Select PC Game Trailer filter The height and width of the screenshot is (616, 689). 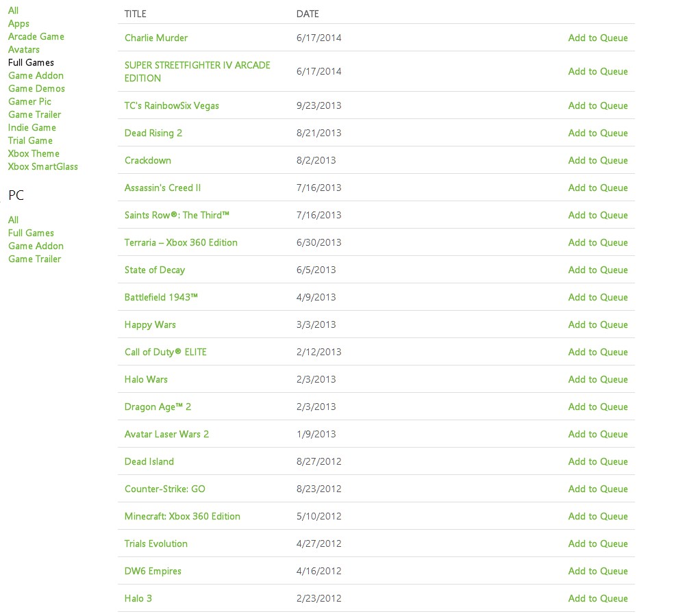pyautogui.click(x=34, y=259)
